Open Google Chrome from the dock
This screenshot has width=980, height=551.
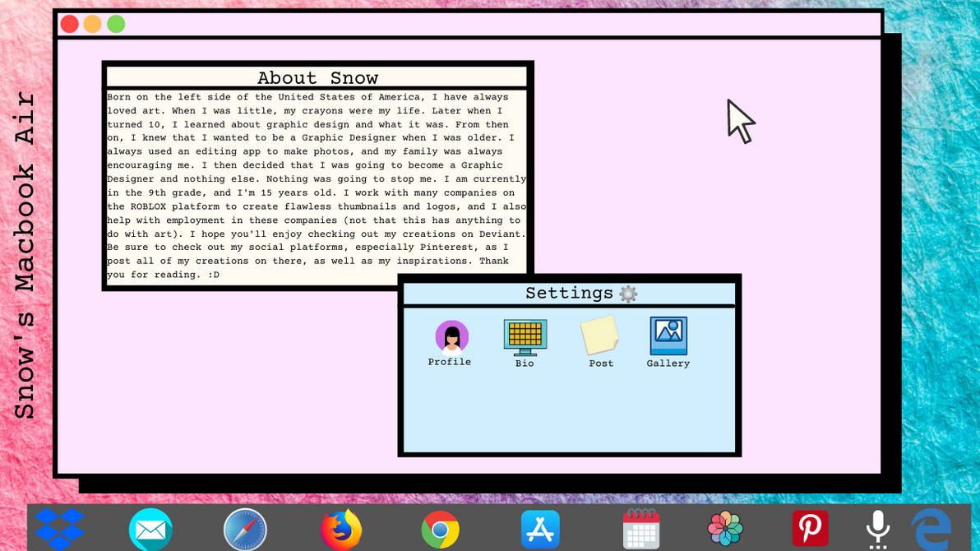click(440, 530)
